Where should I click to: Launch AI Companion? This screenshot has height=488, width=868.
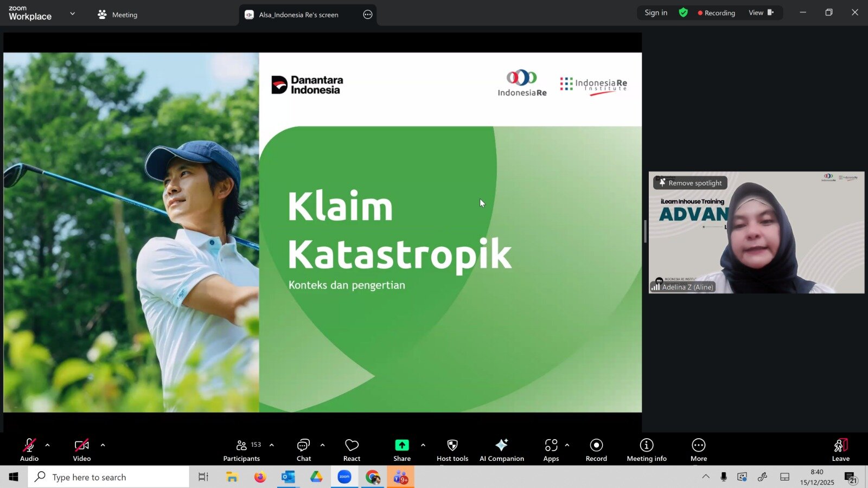pos(501,450)
